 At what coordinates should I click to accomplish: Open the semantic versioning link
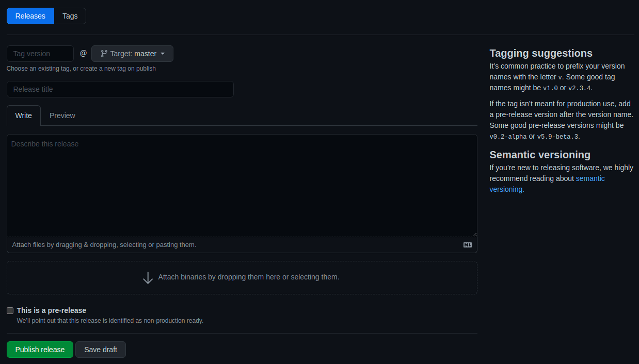(x=547, y=184)
